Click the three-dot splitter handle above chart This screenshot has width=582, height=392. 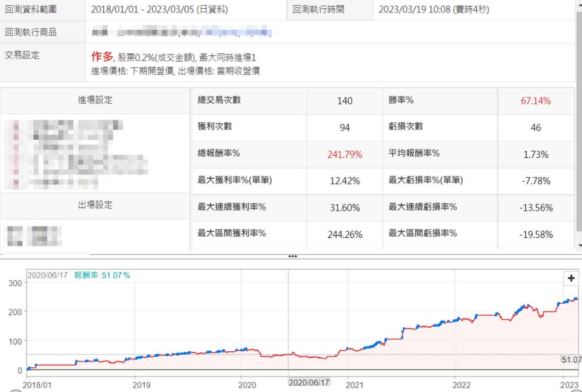tap(292, 256)
